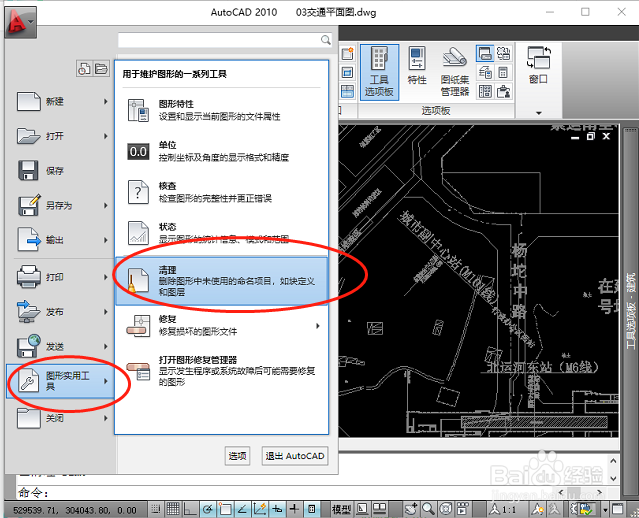Expand the 打印 submenu arrow

(106, 277)
